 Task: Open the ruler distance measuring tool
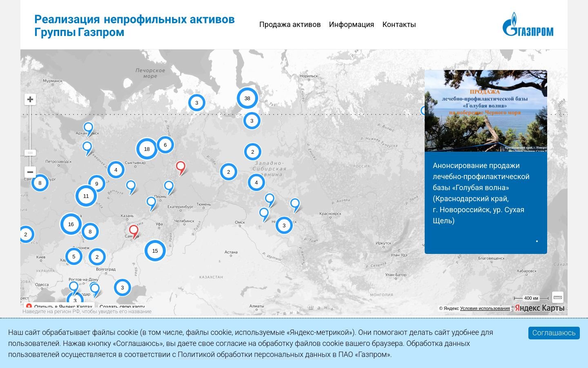tap(557, 297)
